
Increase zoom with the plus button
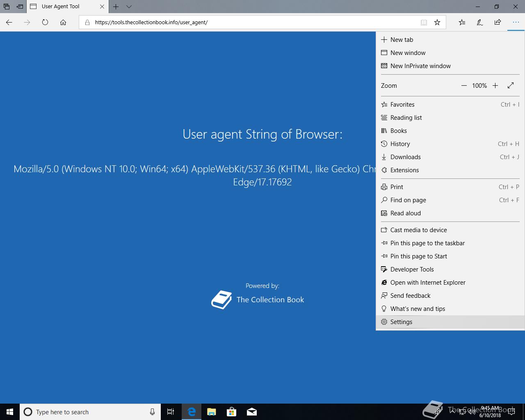[495, 86]
